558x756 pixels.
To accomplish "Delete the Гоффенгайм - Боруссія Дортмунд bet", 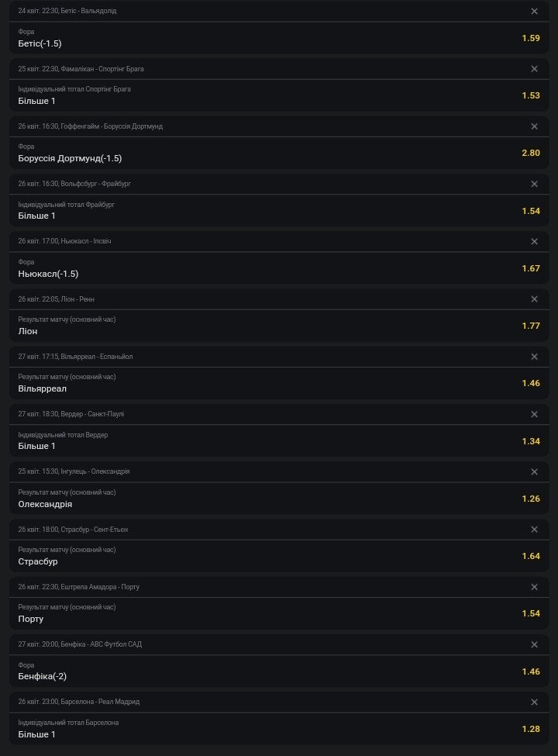I will pyautogui.click(x=534, y=126).
